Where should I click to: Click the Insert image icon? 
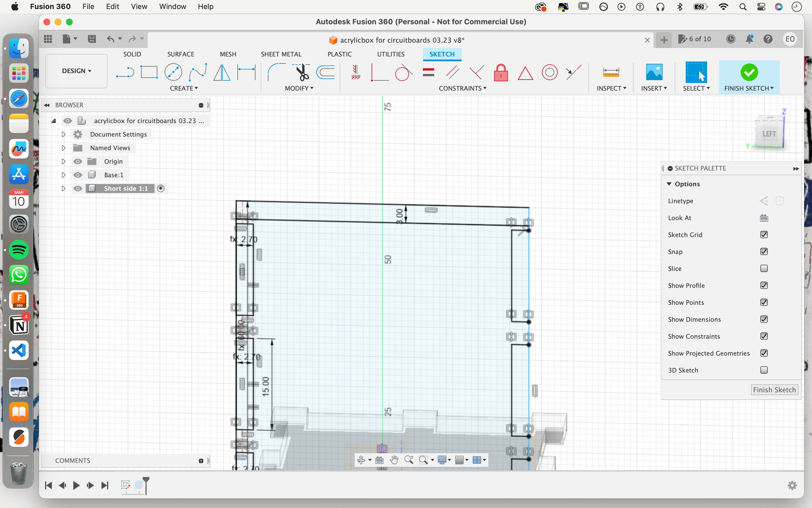[x=654, y=72]
